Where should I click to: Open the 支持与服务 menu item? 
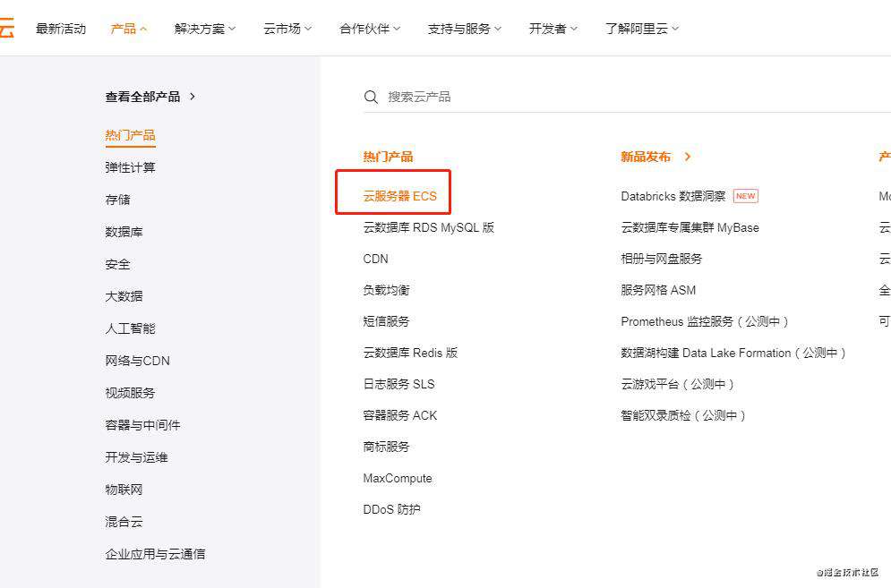coord(458,29)
